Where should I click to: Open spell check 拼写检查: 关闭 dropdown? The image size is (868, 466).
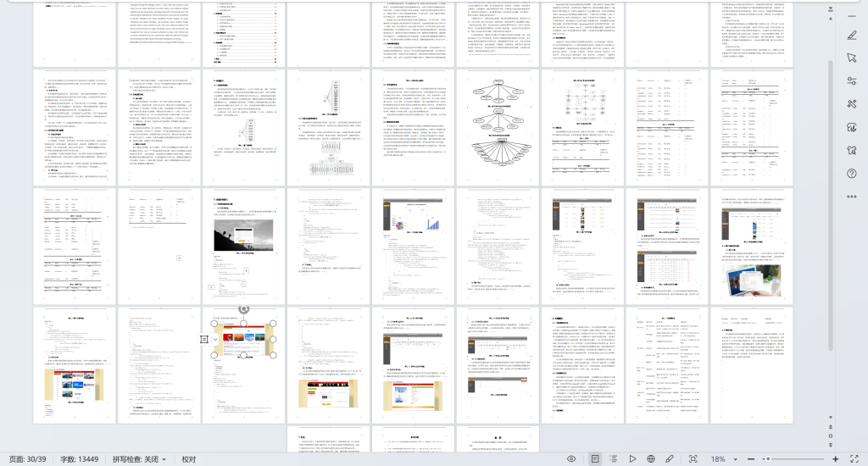tap(139, 459)
